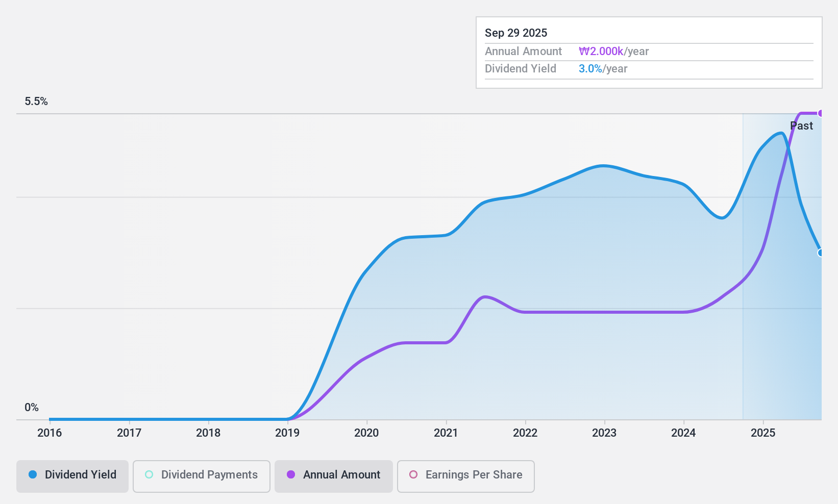This screenshot has height=504, width=838.
Task: Collapse the Earnings Per Share legend entry
Action: point(465,475)
